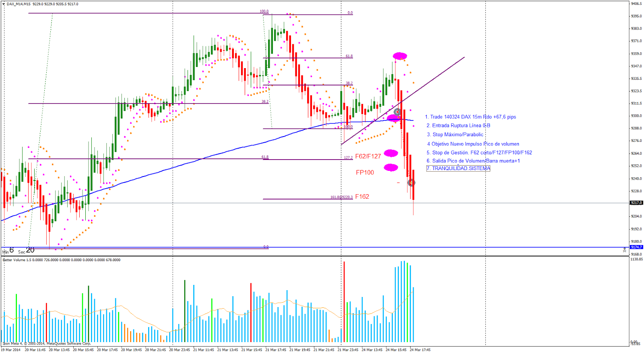This screenshot has height=353, width=644.
Task: Select the magenta ellipse on the blue moving average
Action: [x=394, y=118]
